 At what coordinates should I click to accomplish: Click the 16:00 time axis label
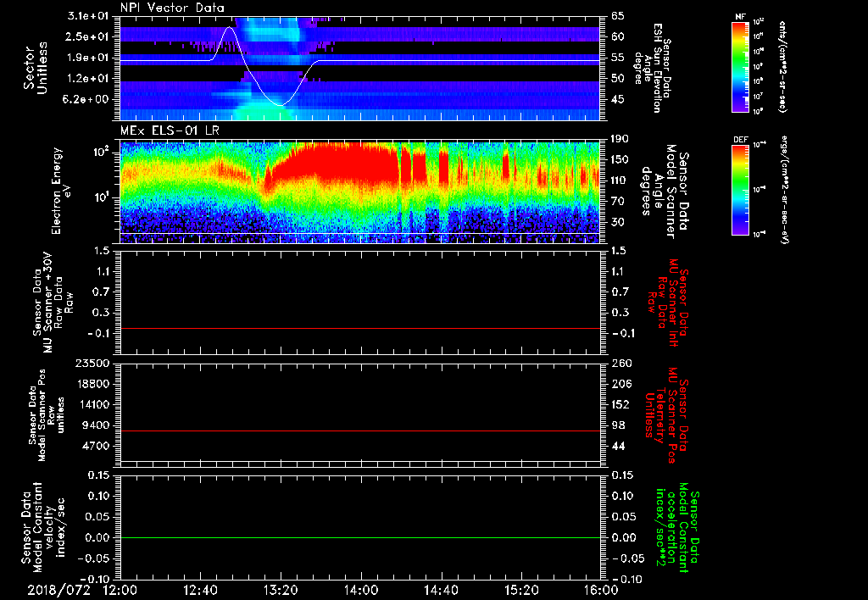click(601, 591)
